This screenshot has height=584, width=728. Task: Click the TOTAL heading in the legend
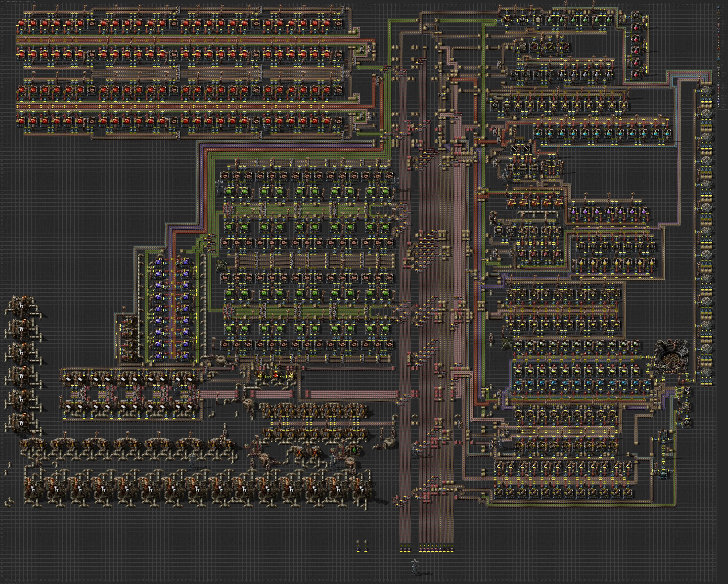tap(721, 5)
